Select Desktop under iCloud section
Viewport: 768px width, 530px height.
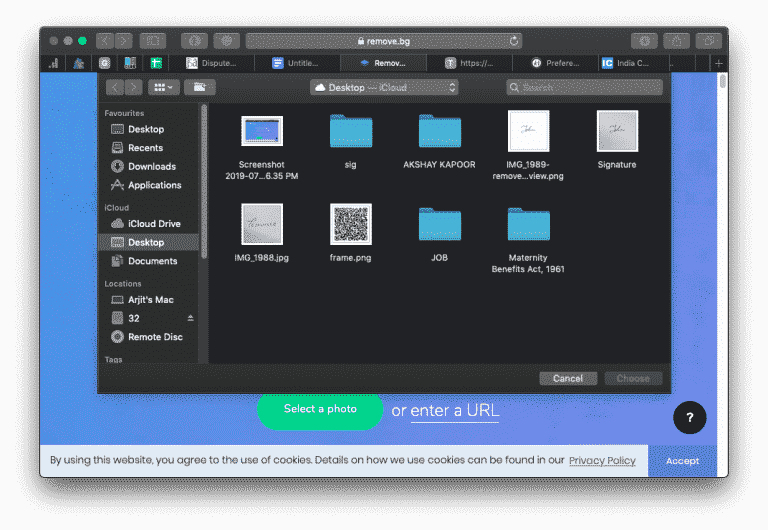(149, 242)
